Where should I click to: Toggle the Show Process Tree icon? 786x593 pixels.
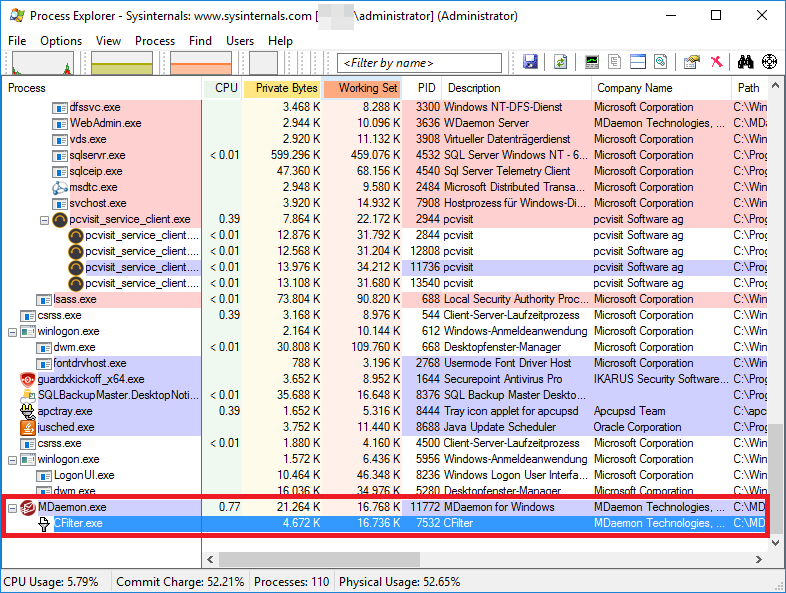615,62
